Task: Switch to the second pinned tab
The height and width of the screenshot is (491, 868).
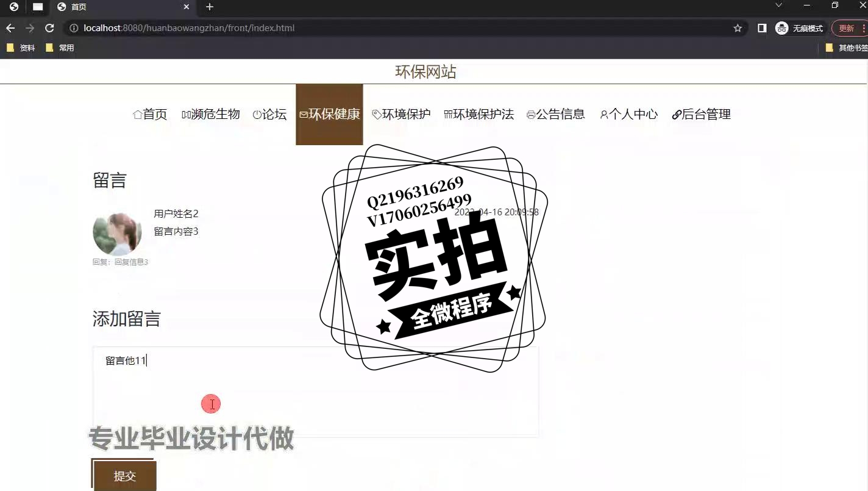Action: pos(38,7)
